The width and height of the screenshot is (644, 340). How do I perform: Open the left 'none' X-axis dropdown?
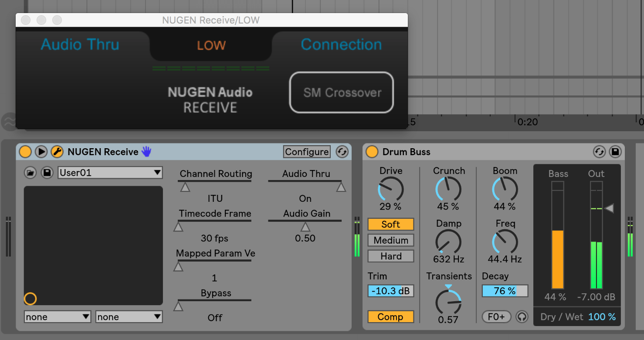coord(58,317)
